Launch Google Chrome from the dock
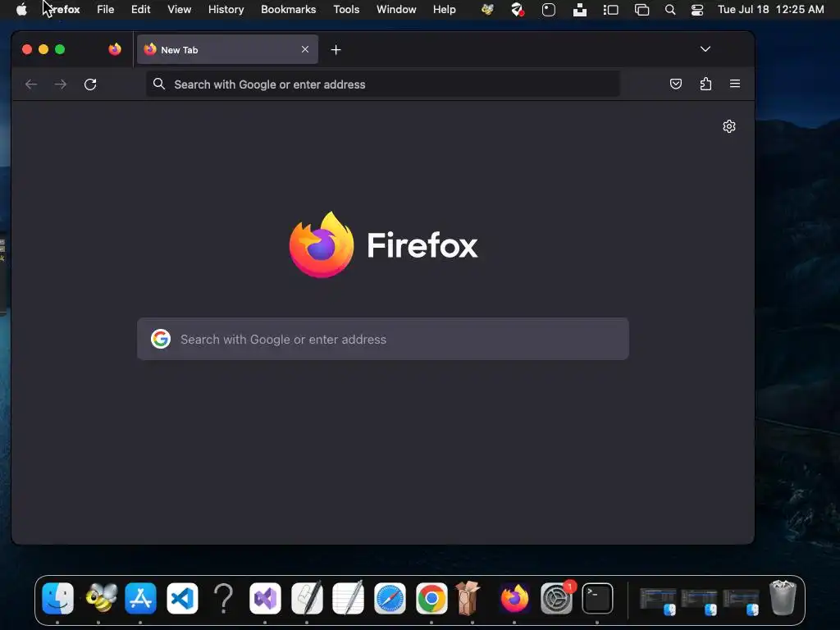The height and width of the screenshot is (630, 840). click(x=431, y=598)
